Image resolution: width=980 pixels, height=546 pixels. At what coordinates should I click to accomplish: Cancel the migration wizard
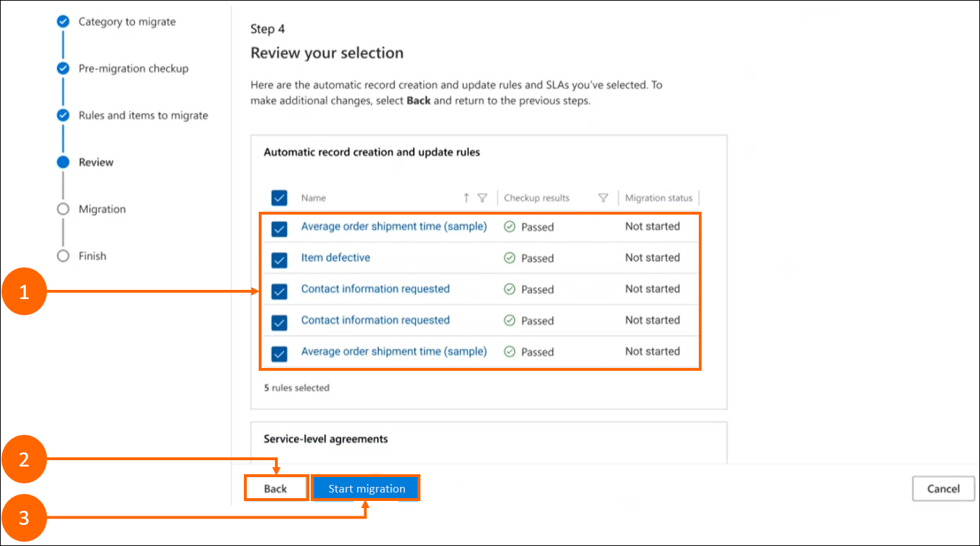[x=943, y=488]
